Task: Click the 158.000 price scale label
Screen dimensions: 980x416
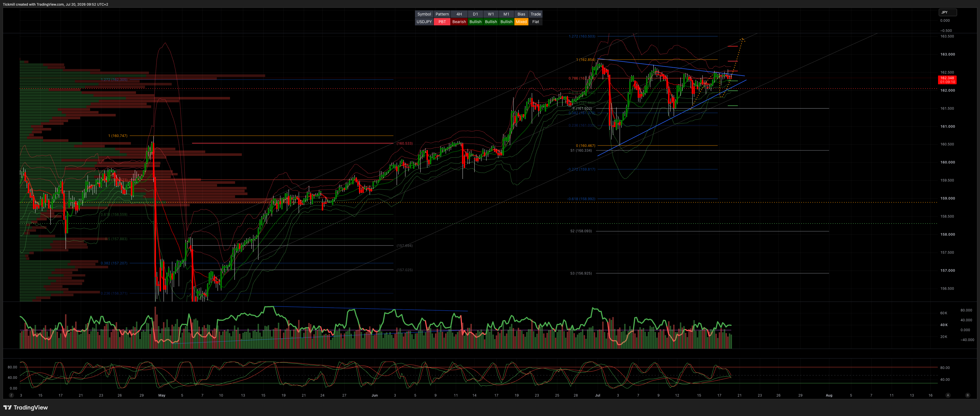Action: (x=948, y=235)
